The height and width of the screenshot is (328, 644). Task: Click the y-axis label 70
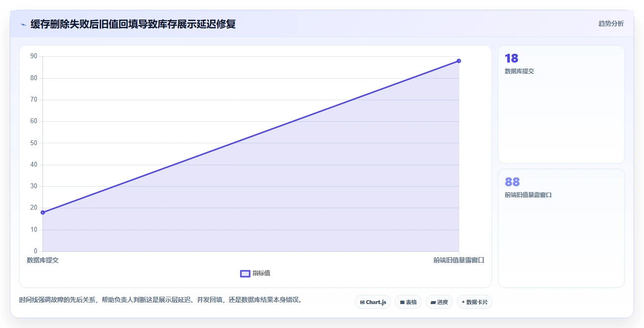coord(34,100)
